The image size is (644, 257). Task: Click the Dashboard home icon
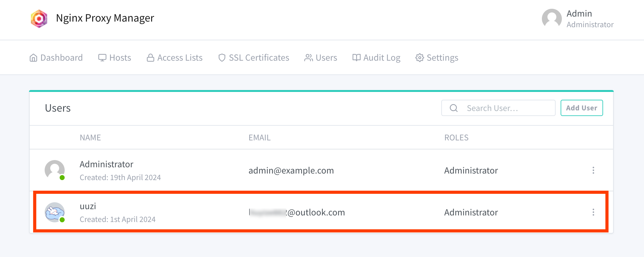click(x=33, y=58)
